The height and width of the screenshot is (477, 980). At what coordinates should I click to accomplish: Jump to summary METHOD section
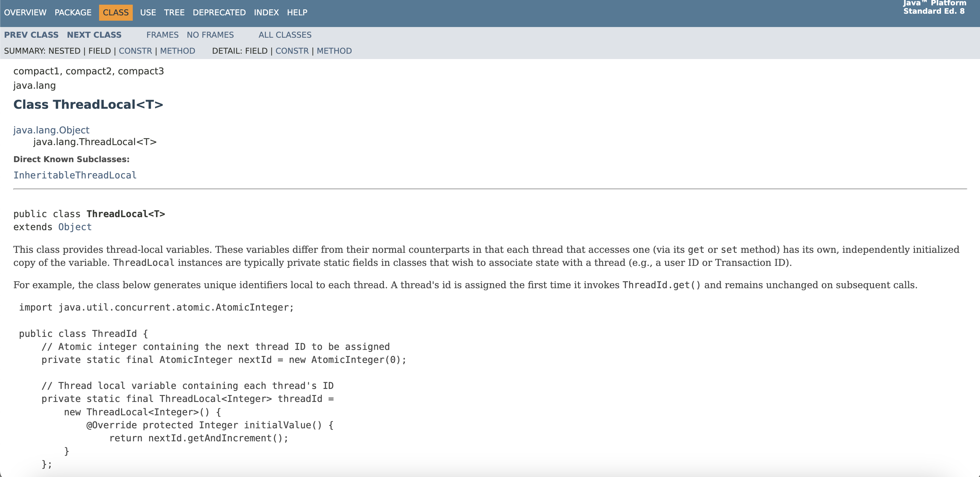tap(177, 51)
